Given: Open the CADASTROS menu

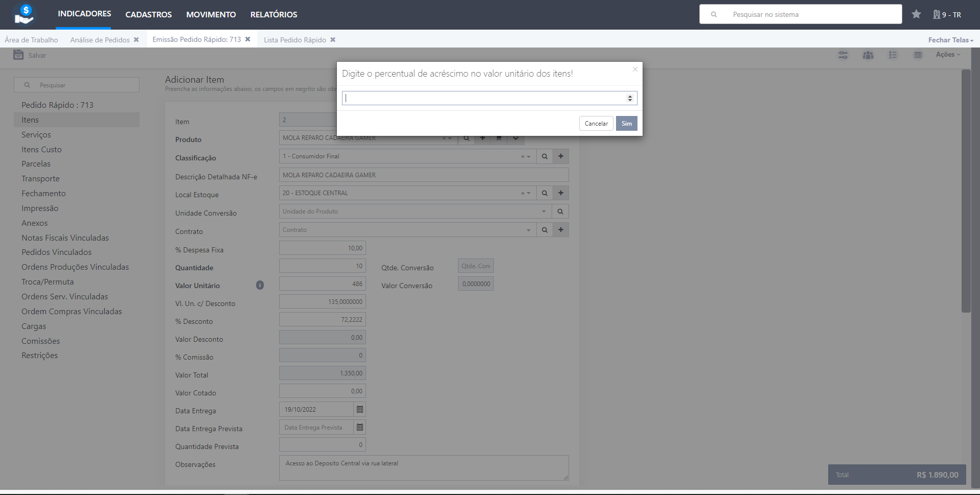Looking at the screenshot, I should click(149, 14).
